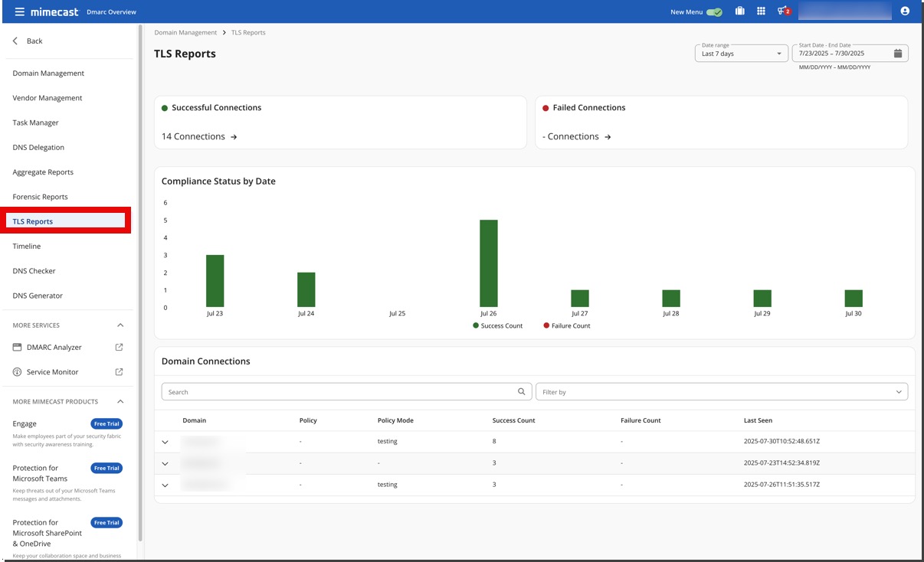
Task: Click the Jul 26 success bar
Action: click(489, 263)
